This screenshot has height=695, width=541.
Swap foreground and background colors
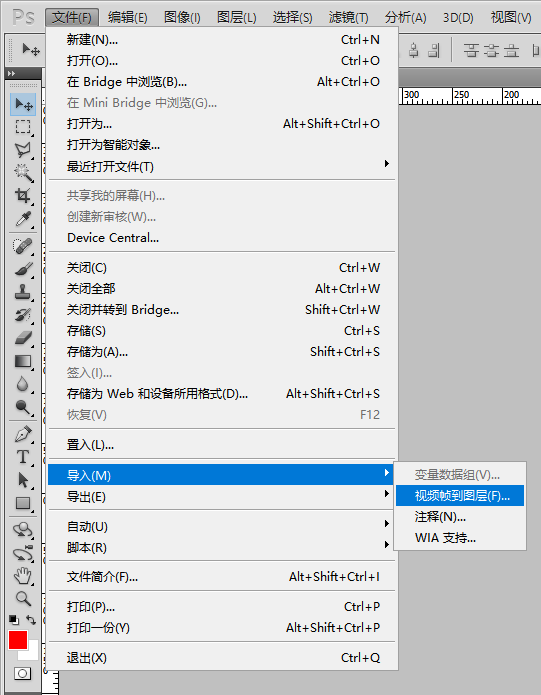(x=31, y=619)
